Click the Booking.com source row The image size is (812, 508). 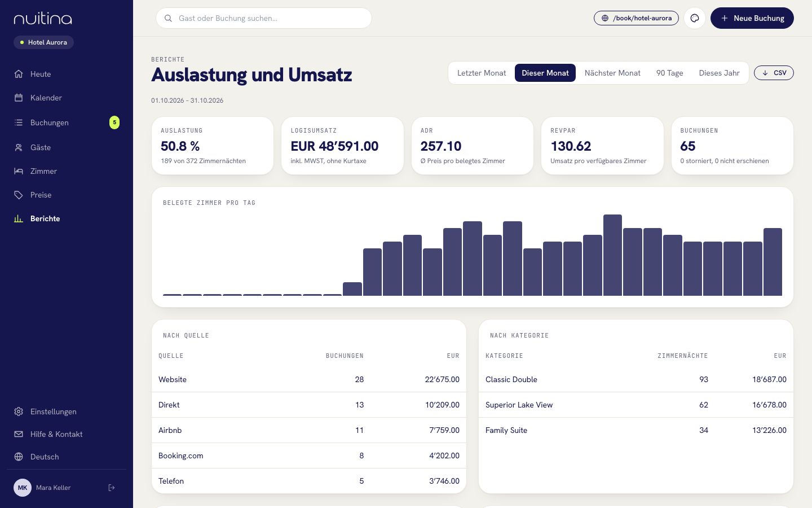(x=309, y=456)
